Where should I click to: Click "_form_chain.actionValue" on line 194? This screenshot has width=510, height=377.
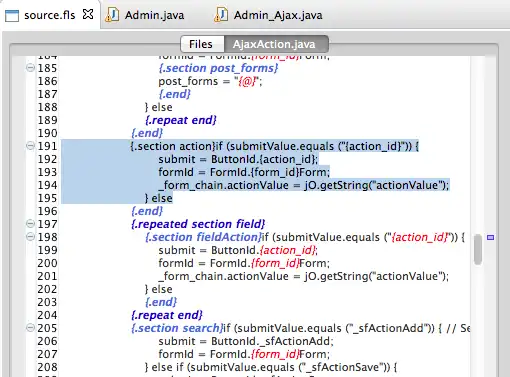(x=223, y=185)
